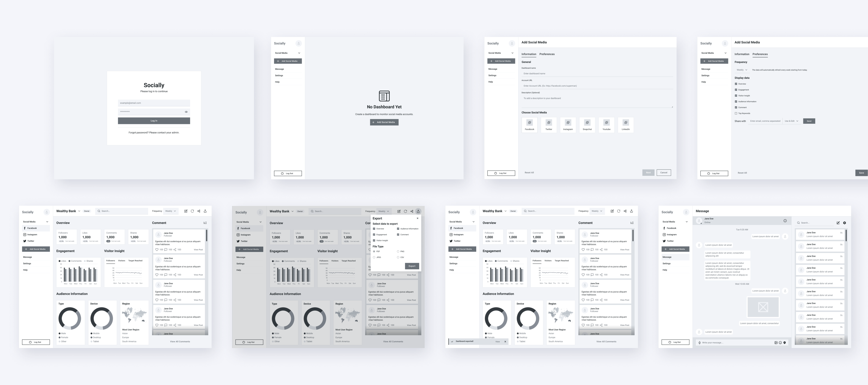Click the location pin icon in message box
This screenshot has height=385, width=868.
pyautogui.click(x=784, y=342)
